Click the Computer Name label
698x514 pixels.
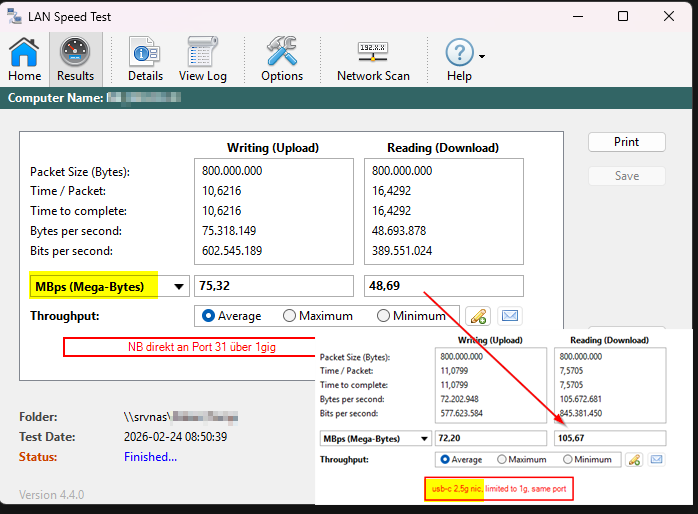(56, 98)
